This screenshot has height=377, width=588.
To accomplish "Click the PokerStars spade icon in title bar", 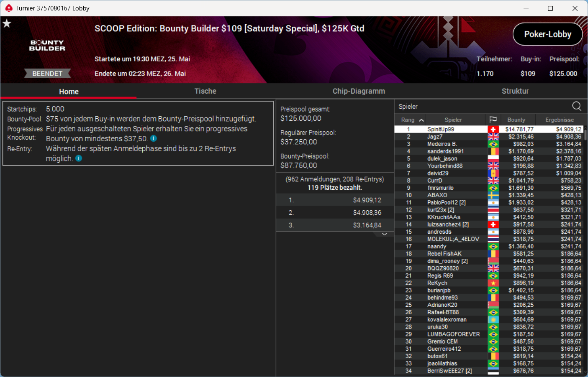I will [8, 8].
